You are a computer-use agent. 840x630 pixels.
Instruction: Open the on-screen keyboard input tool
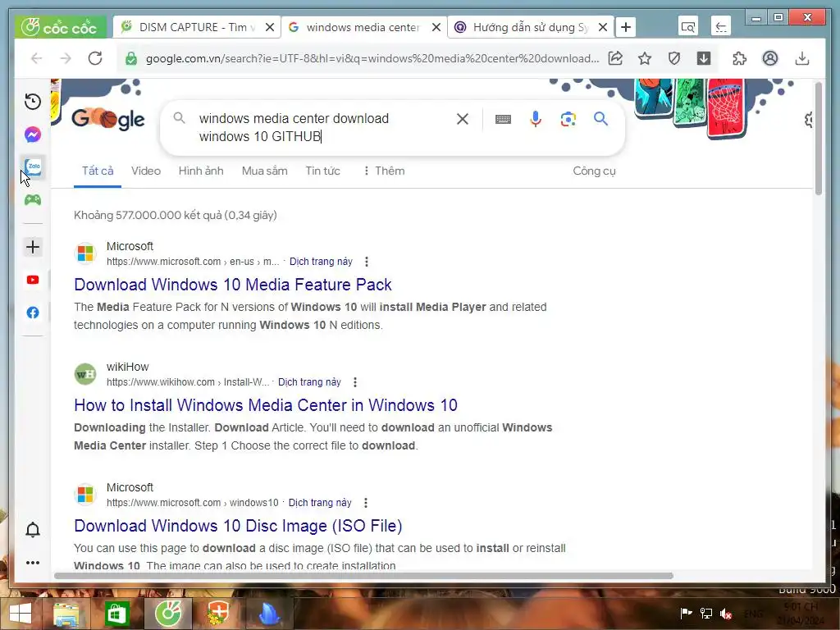503,119
